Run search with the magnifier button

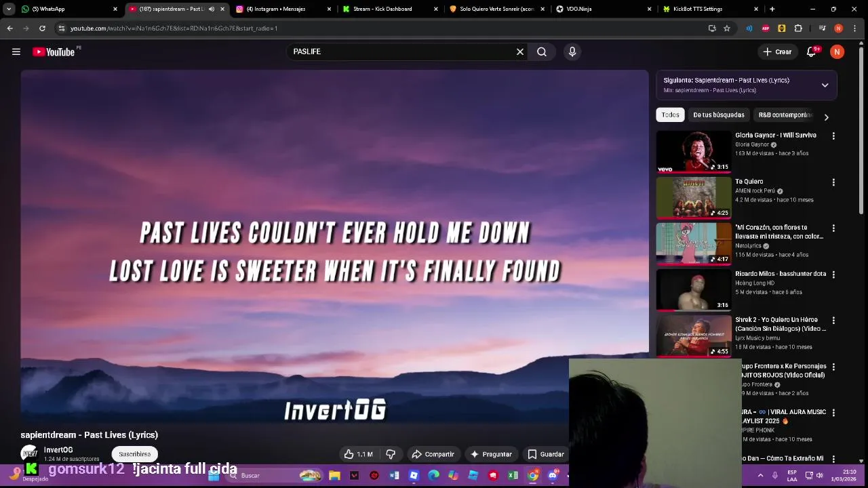(x=542, y=52)
